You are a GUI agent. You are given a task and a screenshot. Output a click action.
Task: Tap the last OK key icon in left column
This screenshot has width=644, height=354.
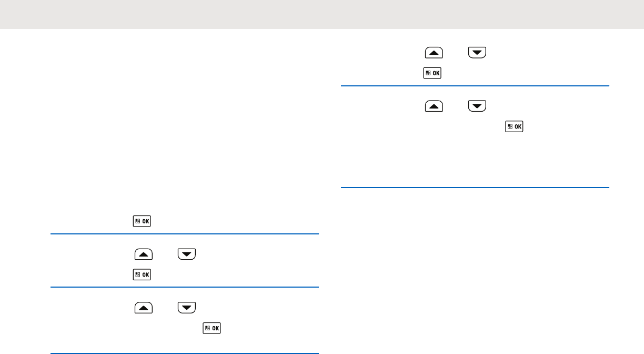coord(212,328)
